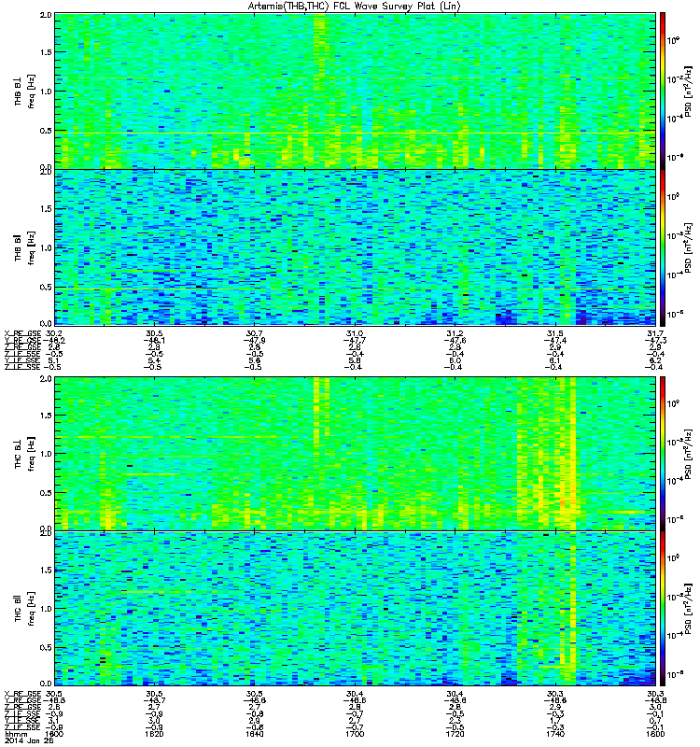Click the 'hhmm' time format label
Image resolution: width=700 pixels, height=747 pixels.
pyautogui.click(x=15, y=734)
